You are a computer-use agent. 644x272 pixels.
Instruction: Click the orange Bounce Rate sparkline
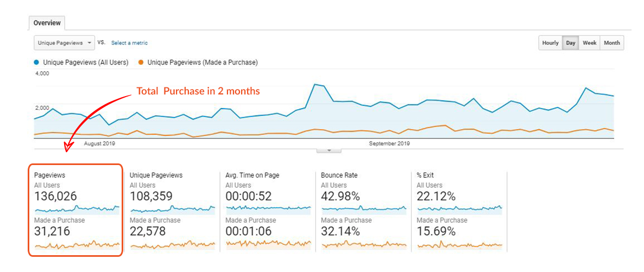pos(364,245)
